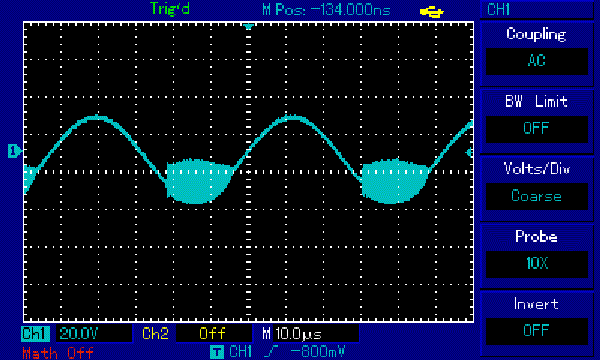Change Volts/Div Coarse setting
The image size is (600, 360).
tap(536, 196)
